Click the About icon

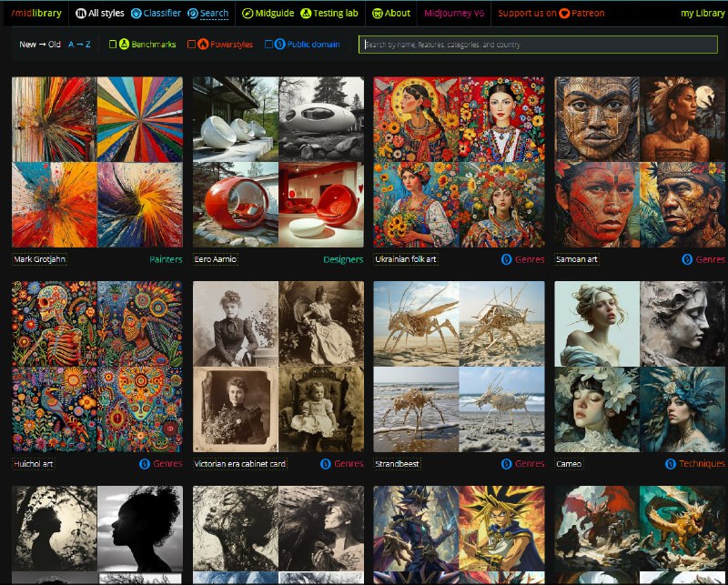[x=377, y=14]
